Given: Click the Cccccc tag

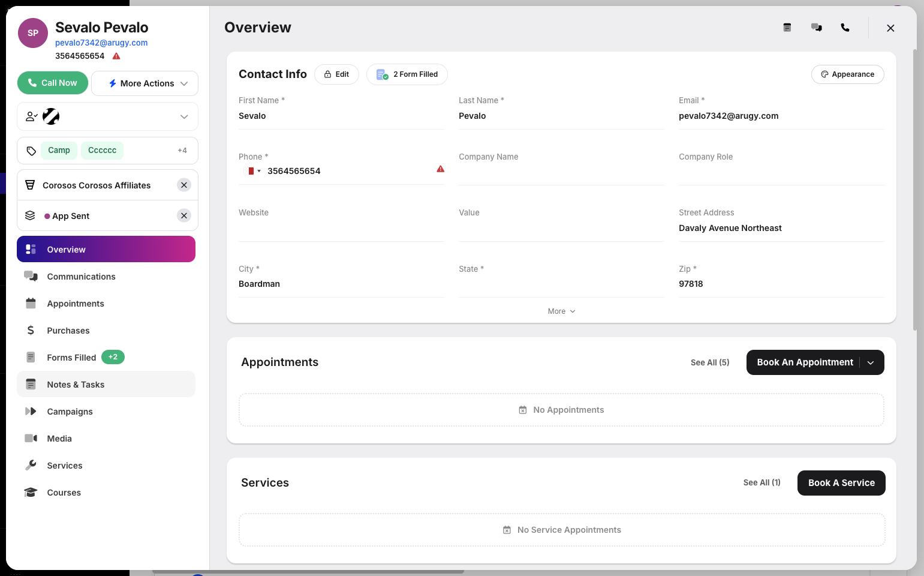Looking at the screenshot, I should point(103,151).
